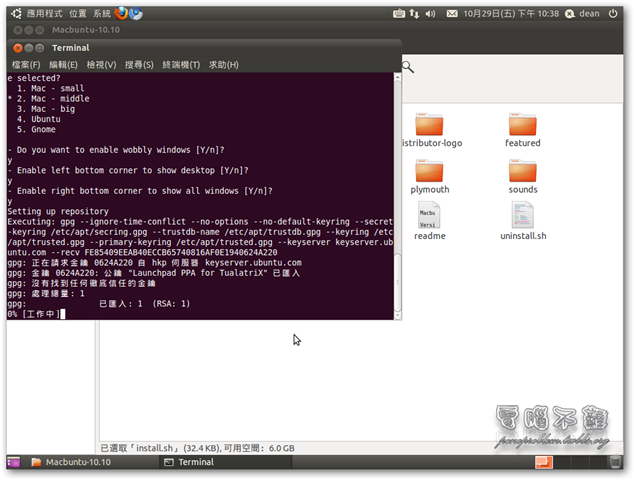
Task: Click the blue launcher icon beside Firefox
Action: coord(136,14)
